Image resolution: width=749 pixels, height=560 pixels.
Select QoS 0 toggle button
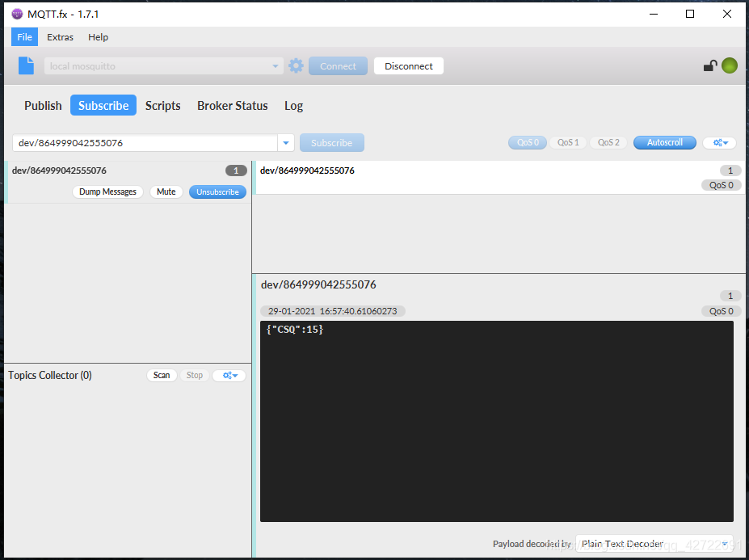528,142
